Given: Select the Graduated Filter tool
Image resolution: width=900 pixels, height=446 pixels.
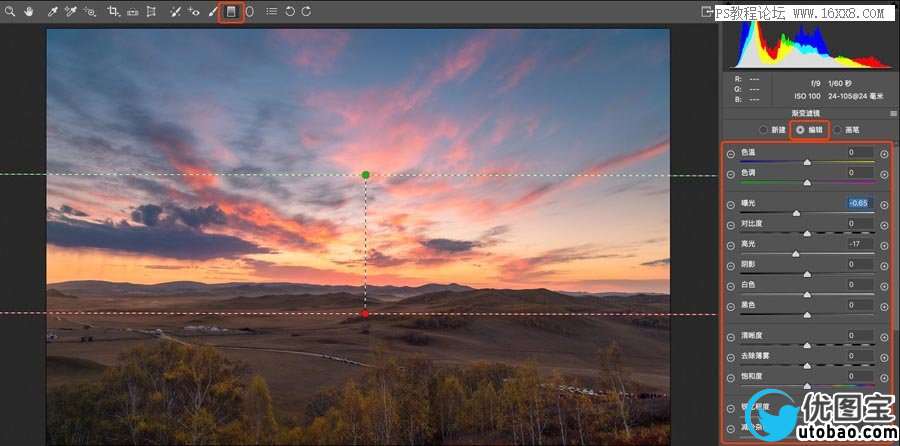Looking at the screenshot, I should (x=231, y=11).
